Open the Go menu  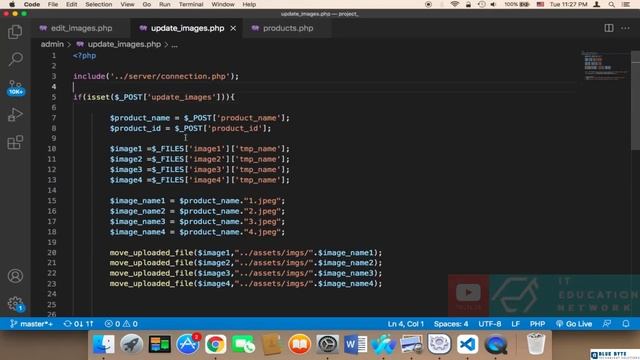pos(147,4)
